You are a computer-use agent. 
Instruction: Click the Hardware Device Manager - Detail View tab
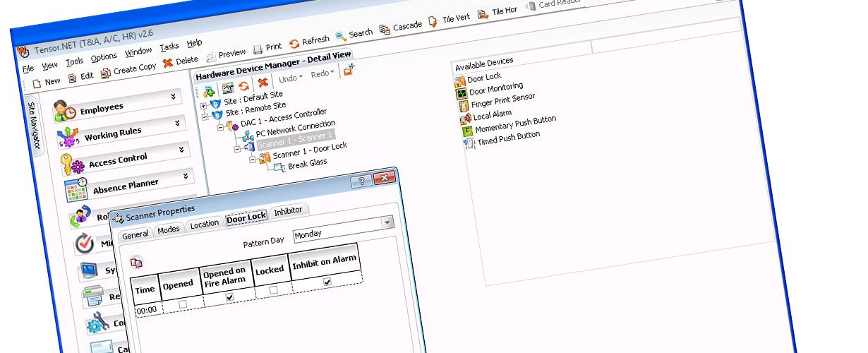pos(273,66)
